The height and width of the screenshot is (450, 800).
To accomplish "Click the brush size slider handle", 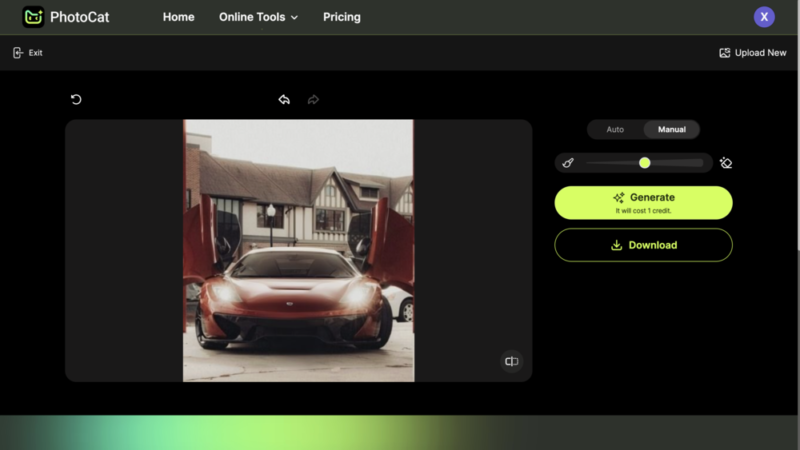I will 645,163.
